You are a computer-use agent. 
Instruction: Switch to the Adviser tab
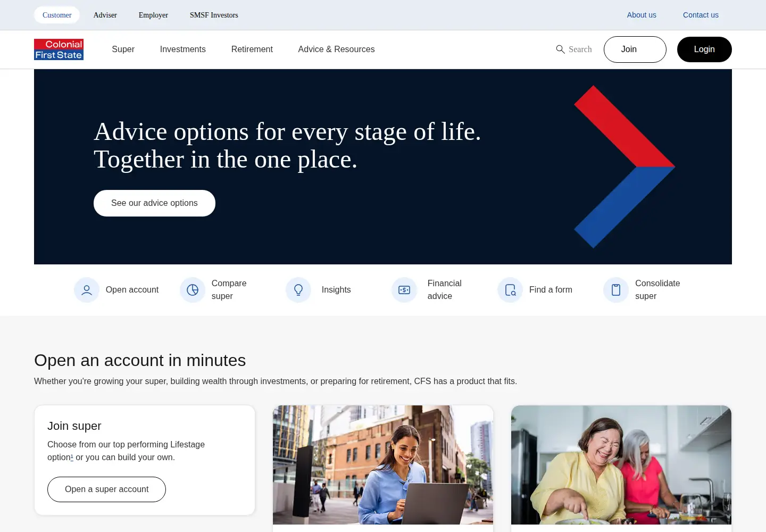click(105, 15)
